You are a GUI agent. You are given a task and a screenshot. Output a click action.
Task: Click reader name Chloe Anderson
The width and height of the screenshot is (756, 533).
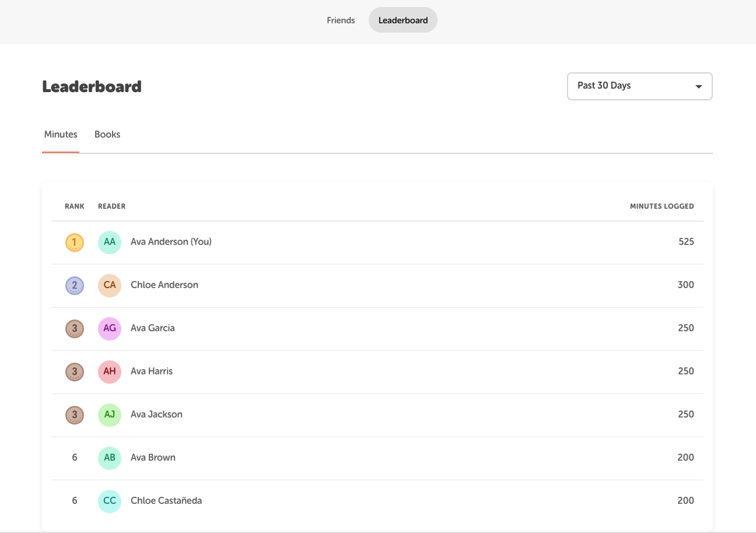164,285
